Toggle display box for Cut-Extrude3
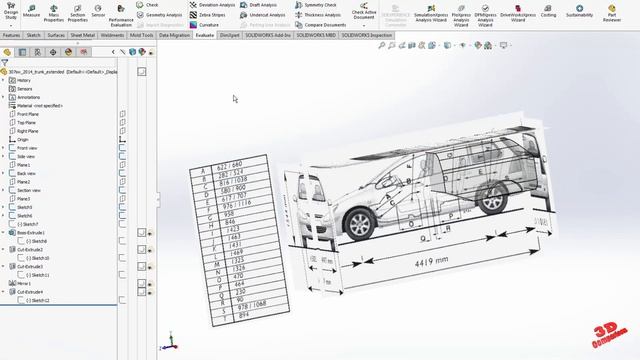Viewport: 640px width, 360px height. (x=142, y=266)
